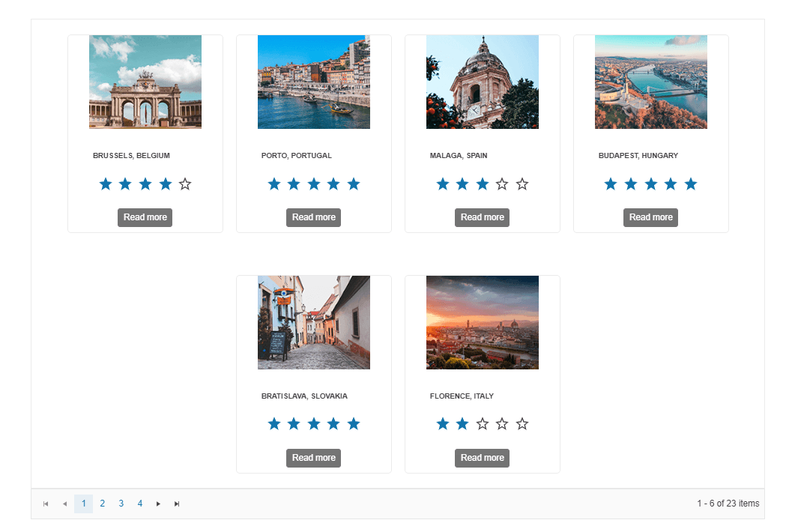This screenshot has width=795, height=532.
Task: Toggle Budapest's fifth rating star
Action: pos(690,184)
